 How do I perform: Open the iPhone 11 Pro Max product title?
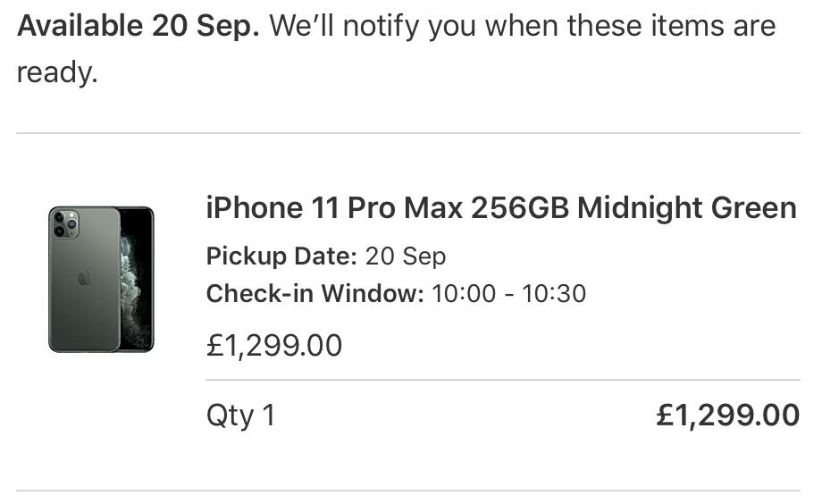click(x=500, y=208)
